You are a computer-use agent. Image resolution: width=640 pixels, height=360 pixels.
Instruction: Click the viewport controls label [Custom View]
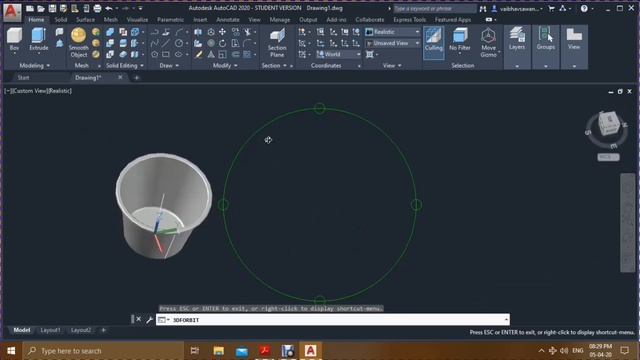point(30,91)
